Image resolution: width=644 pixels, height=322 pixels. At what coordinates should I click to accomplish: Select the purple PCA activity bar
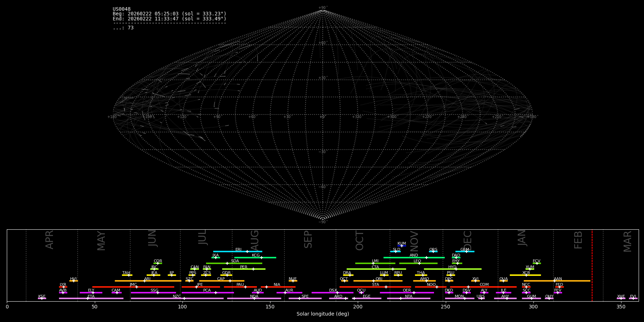point(208,293)
